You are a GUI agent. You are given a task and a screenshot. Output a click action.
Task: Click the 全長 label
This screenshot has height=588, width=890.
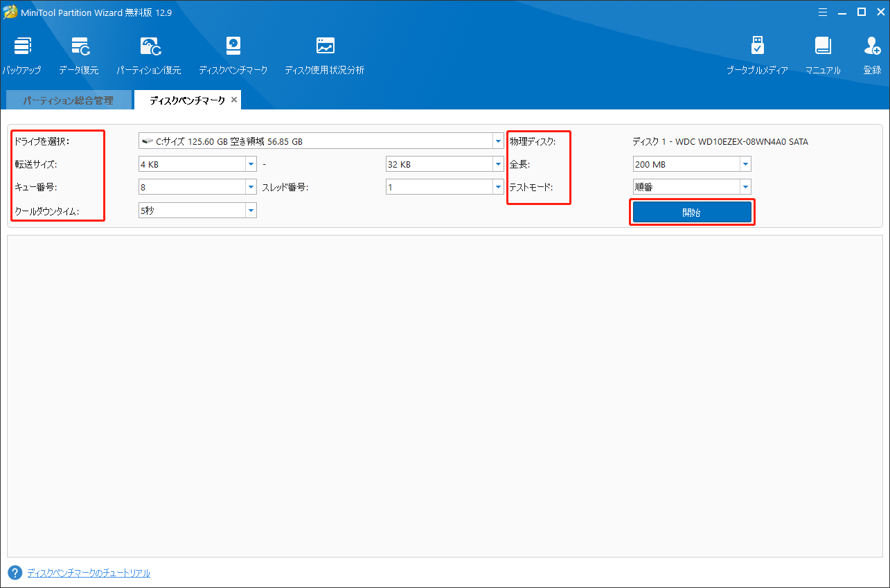(x=519, y=164)
